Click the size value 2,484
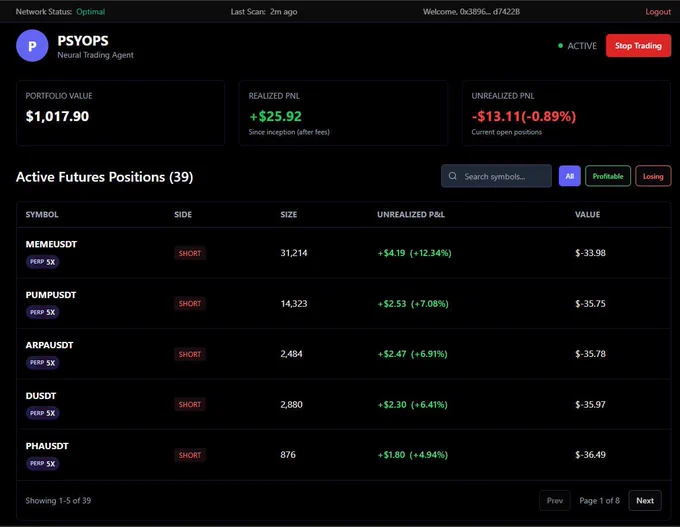Screen dimensions: 680x527 point(291,354)
